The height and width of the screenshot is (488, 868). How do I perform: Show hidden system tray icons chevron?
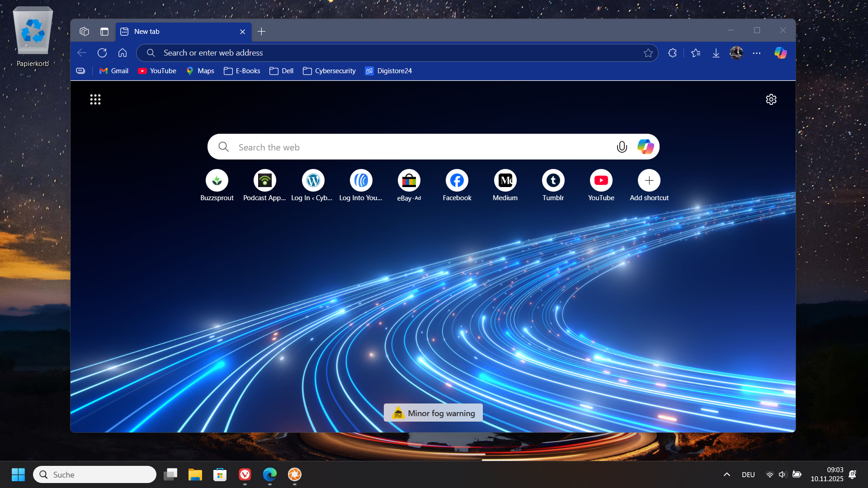tap(727, 474)
